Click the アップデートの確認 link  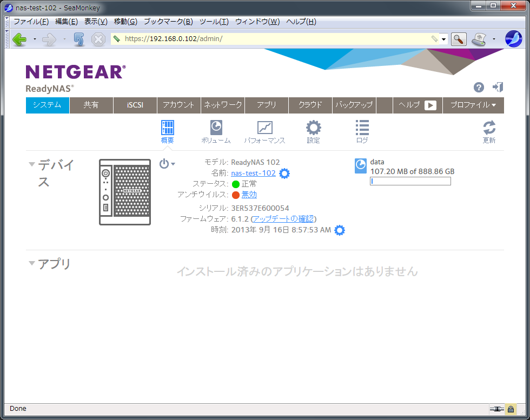click(x=283, y=219)
